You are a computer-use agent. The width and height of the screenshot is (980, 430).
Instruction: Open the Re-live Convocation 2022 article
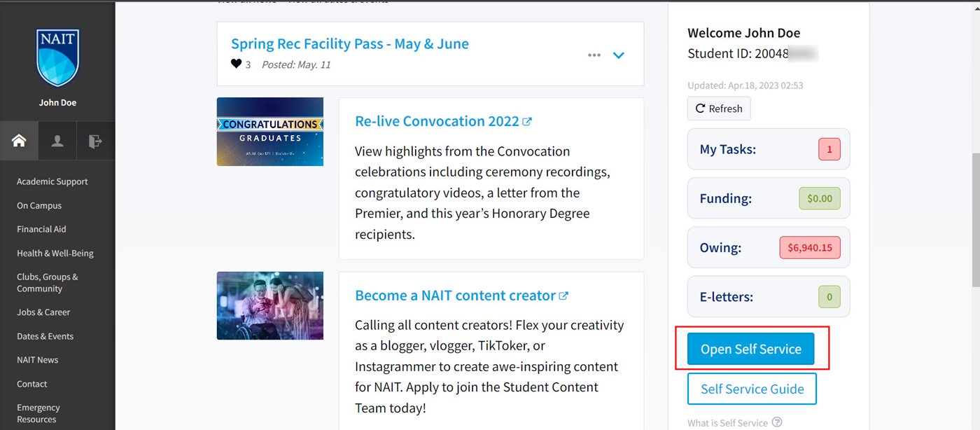click(x=435, y=120)
